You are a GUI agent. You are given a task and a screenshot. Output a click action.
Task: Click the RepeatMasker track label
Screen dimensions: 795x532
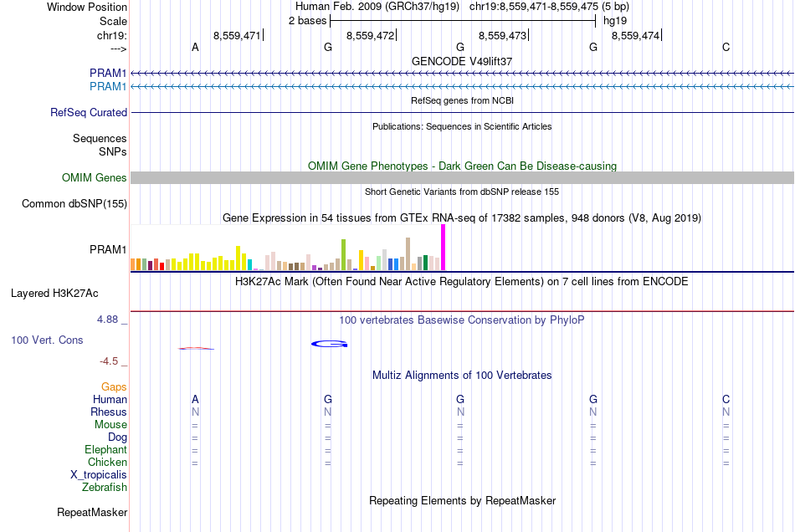pos(92,512)
